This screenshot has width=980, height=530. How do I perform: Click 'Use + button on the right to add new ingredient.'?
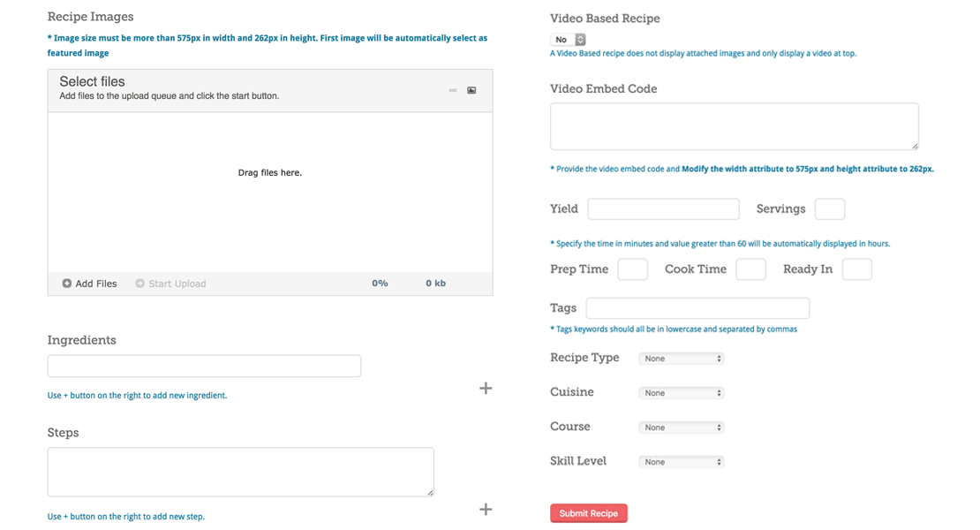(137, 395)
